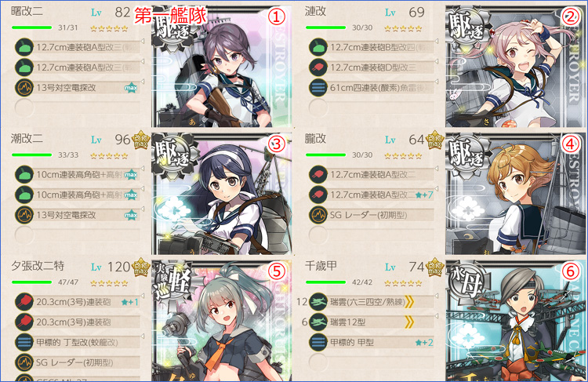Click the SG レーダー icon for 朧改
Screen dimensions: 588x382
click(x=318, y=215)
